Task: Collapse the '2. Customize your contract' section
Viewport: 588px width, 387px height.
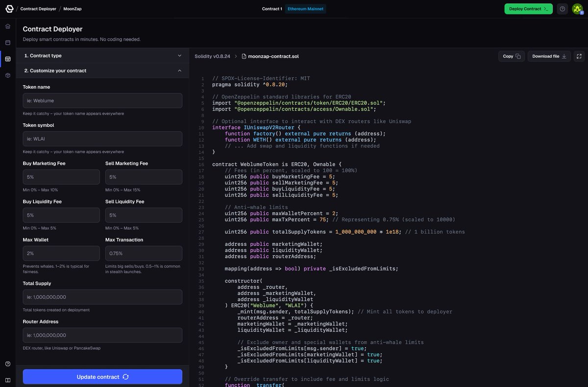Action: point(102,71)
